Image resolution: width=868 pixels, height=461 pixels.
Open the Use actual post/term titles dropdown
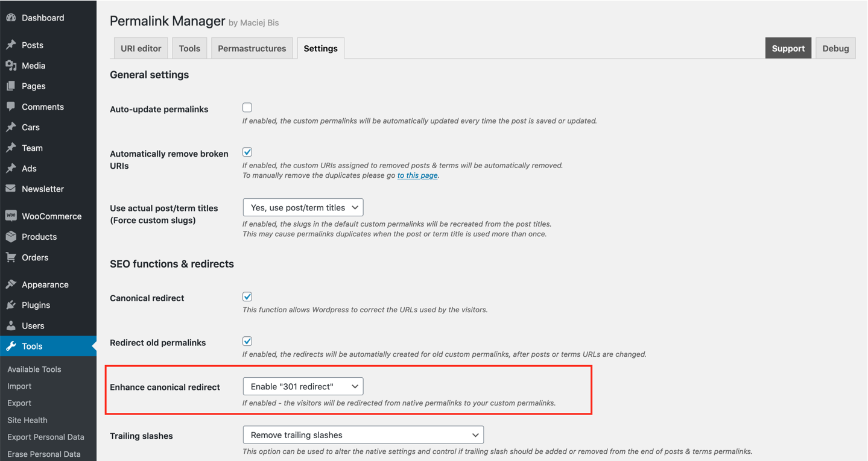303,207
